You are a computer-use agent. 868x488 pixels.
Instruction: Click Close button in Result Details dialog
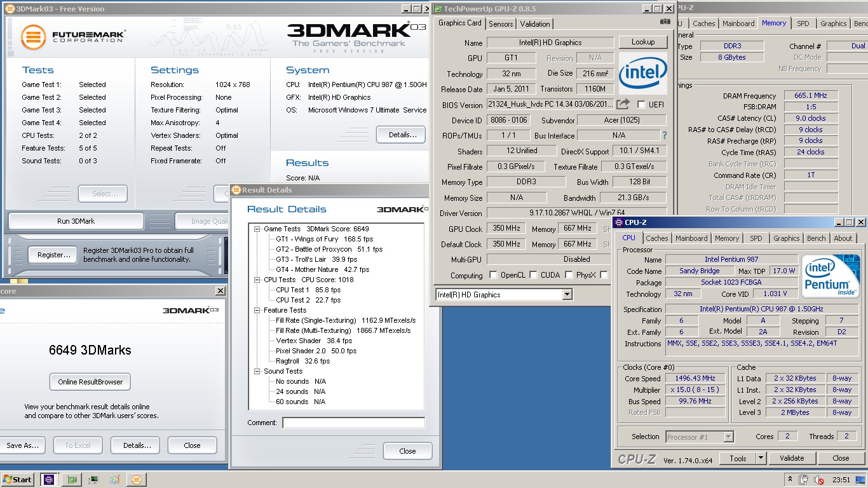point(407,451)
